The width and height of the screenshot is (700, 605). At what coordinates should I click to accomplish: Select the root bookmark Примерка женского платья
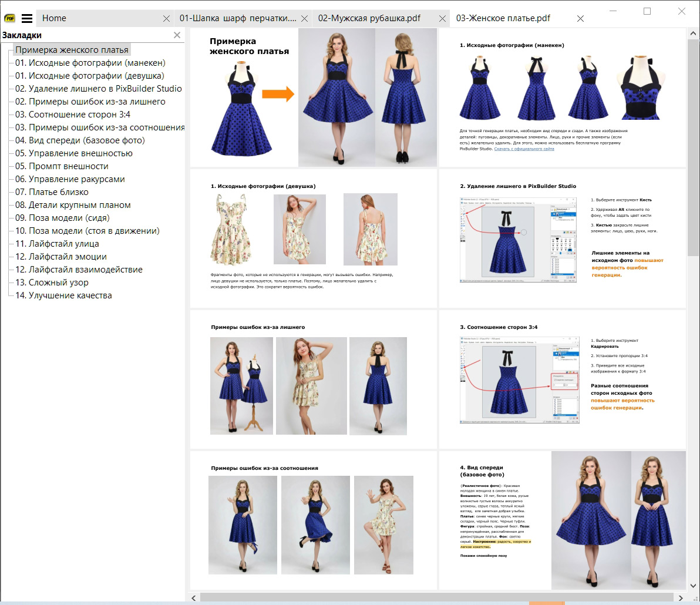[x=72, y=50]
